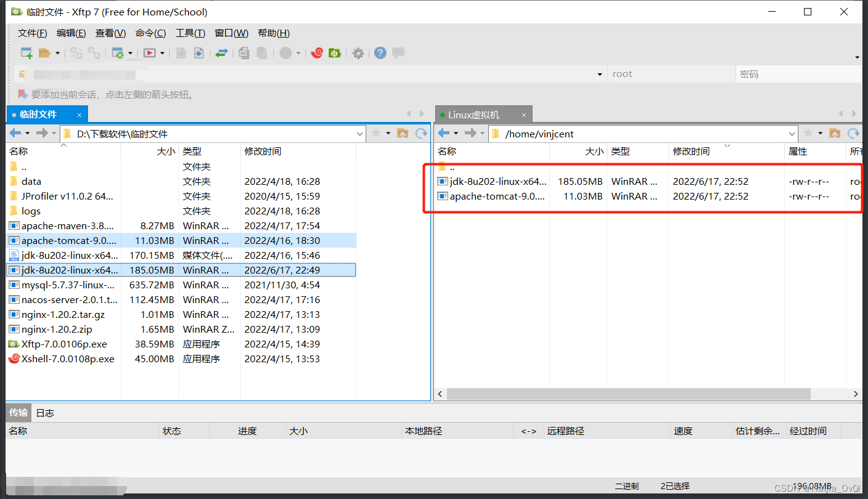Close the Linux虚拟机 tab
The height and width of the screenshot is (499, 868).
point(524,115)
